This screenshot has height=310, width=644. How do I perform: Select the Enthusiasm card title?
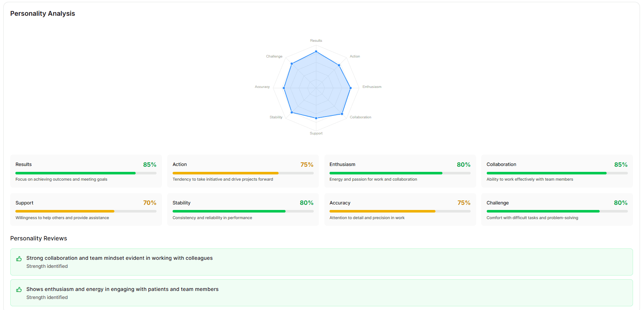click(342, 165)
